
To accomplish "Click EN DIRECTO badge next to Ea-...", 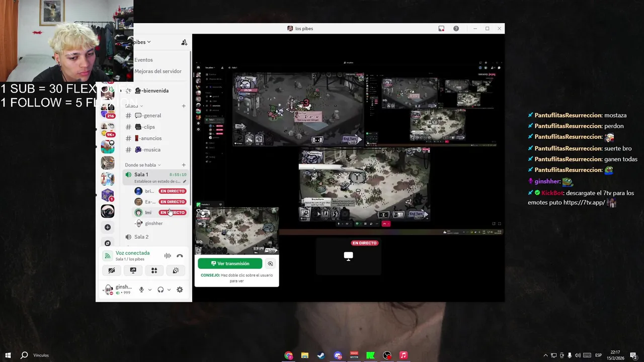I will (173, 202).
